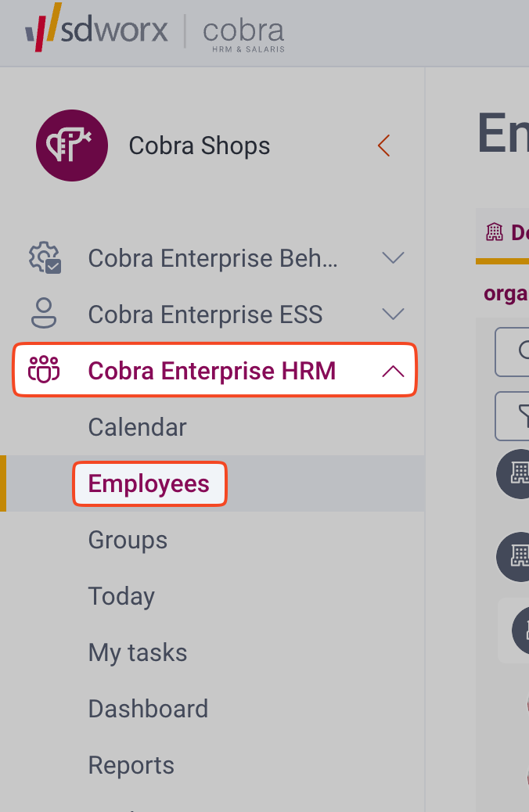Open My tasks from the sidebar
Screen dimensions: 529x812
138,652
